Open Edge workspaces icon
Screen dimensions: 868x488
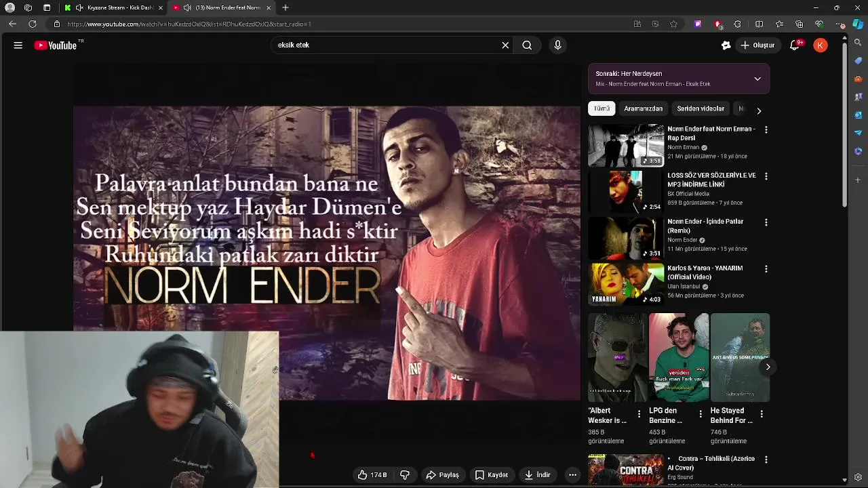[28, 7]
